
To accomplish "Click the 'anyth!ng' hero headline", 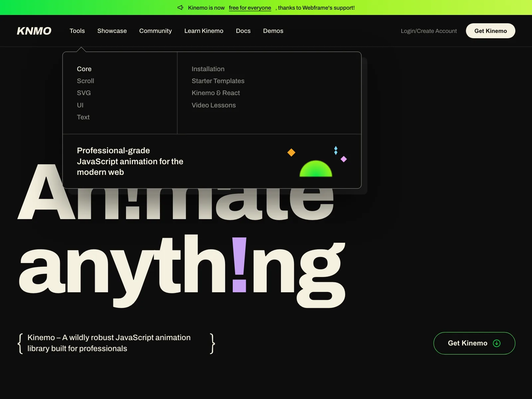I will pos(182,271).
